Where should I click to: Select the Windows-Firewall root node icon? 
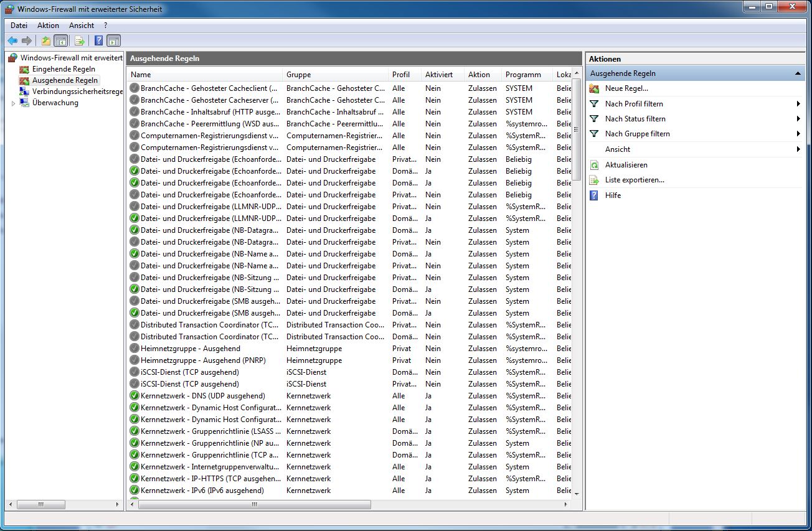[x=12, y=57]
